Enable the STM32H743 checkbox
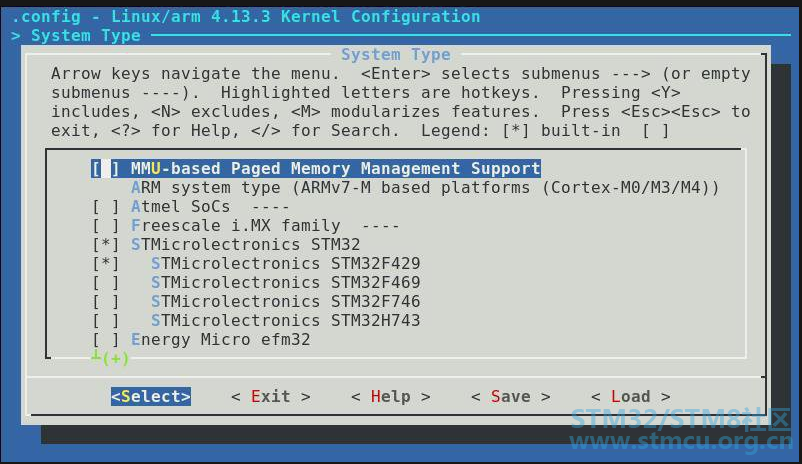802x464 pixels. coord(105,320)
